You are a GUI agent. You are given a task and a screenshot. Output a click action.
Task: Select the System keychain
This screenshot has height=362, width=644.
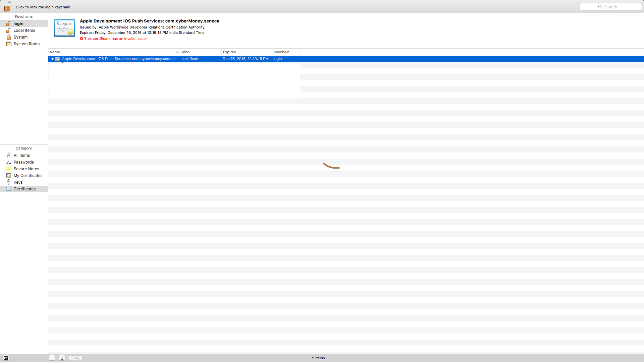coord(20,37)
